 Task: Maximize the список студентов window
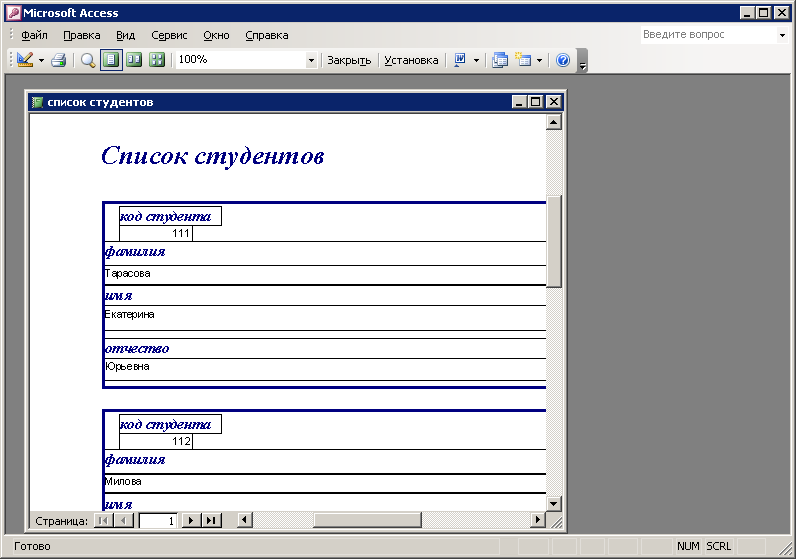click(x=536, y=102)
